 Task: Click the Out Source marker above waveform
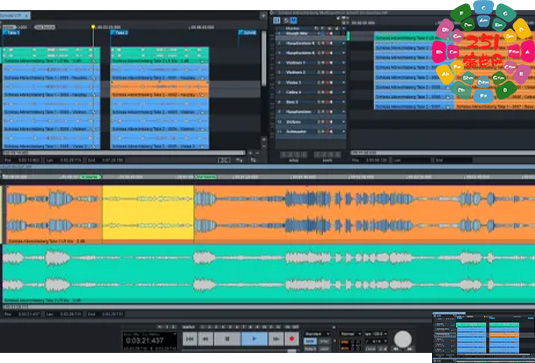click(x=206, y=177)
